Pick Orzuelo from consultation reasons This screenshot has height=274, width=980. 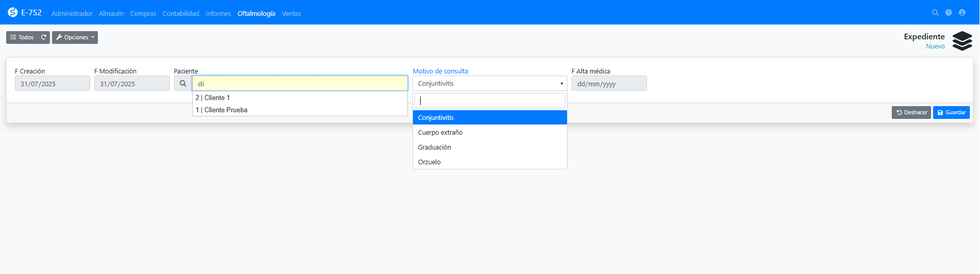[429, 162]
